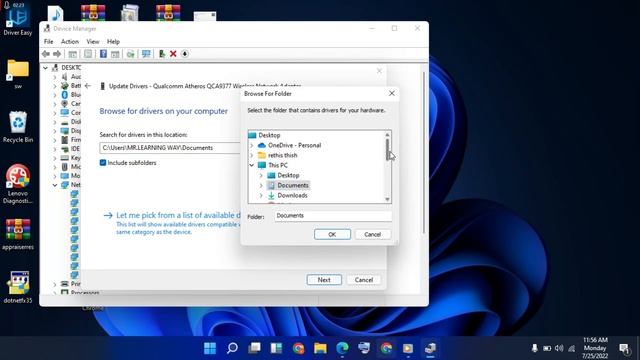The image size is (640, 360).
Task: Click the Update device driver green toolbar icon
Action: (162, 54)
